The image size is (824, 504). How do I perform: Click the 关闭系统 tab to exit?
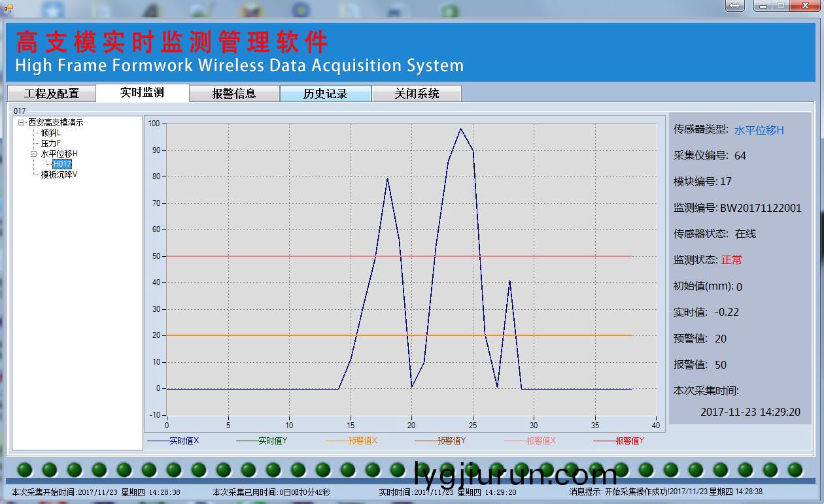(417, 93)
